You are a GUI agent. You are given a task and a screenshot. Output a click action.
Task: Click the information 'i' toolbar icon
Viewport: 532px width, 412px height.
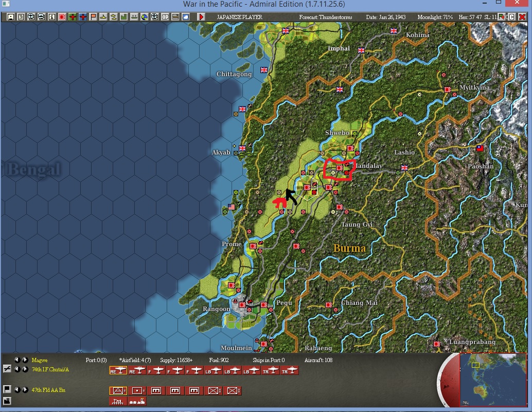pyautogui.click(x=52, y=16)
